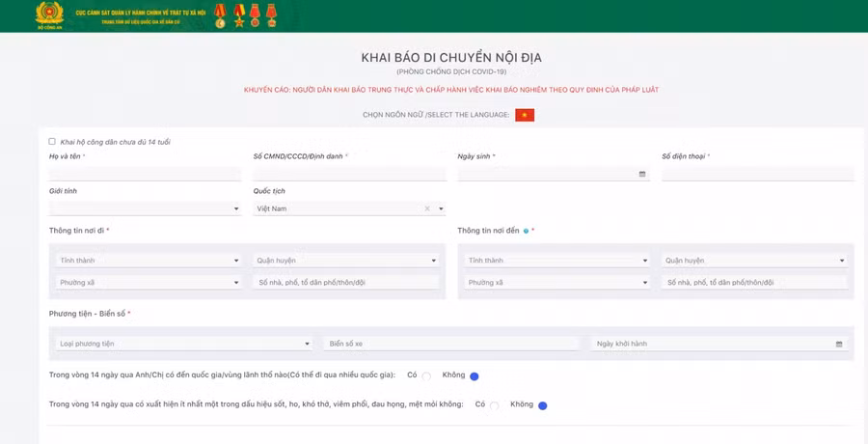Tick Khai hộ công dân chưa đủ 14 tuổi

tap(52, 141)
